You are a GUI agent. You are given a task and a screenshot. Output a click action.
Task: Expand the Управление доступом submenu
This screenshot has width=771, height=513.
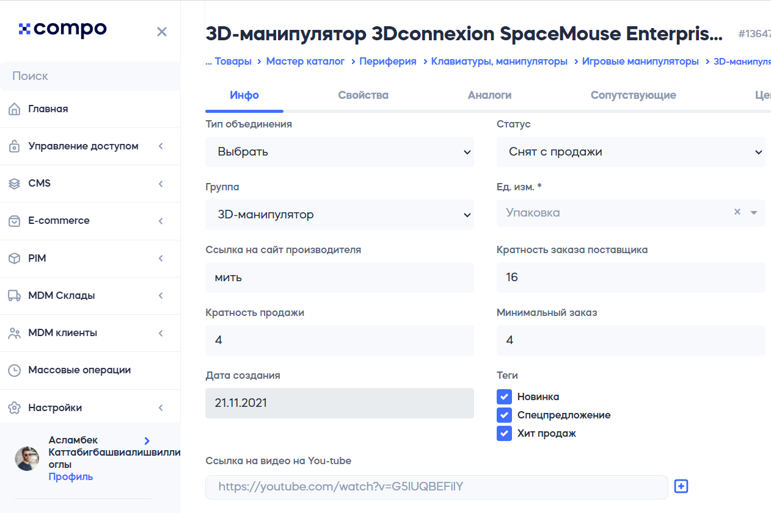tap(161, 146)
